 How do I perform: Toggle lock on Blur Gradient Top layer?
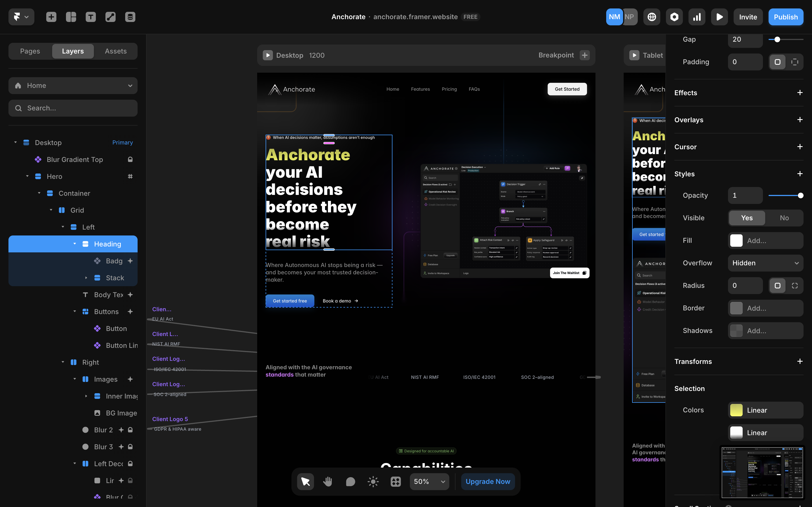130,160
